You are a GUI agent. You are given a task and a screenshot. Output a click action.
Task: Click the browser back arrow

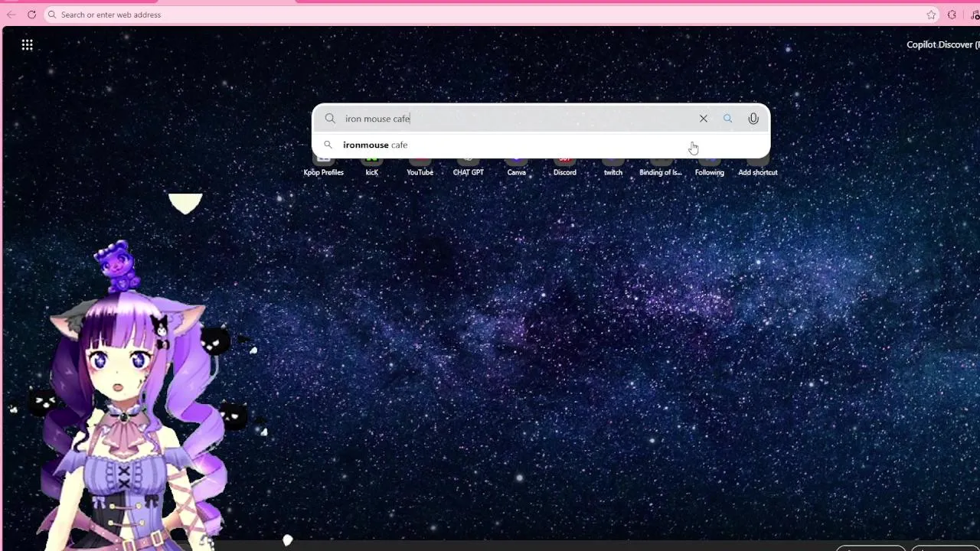(11, 15)
